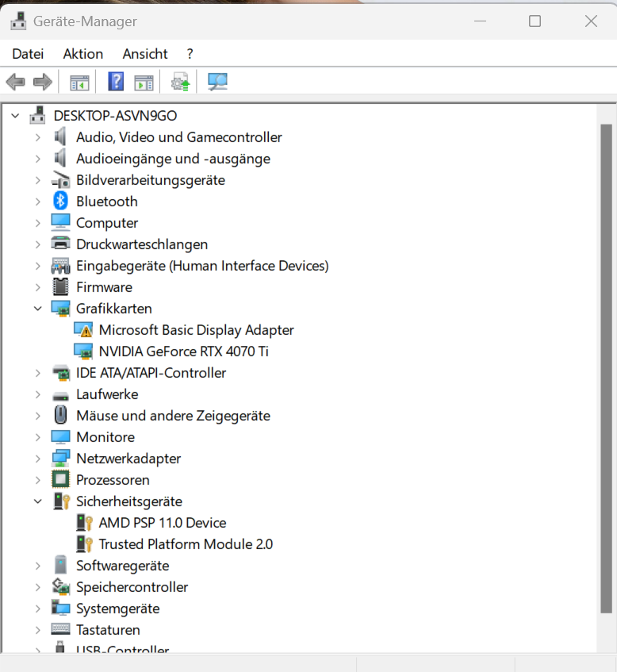The height and width of the screenshot is (672, 617).
Task: Collapse the Sicherheitsgeräte category
Action: click(x=38, y=501)
